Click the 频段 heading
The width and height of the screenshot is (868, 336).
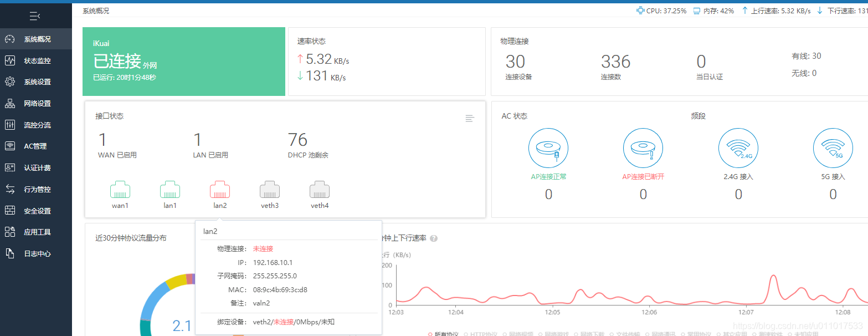pyautogui.click(x=698, y=116)
